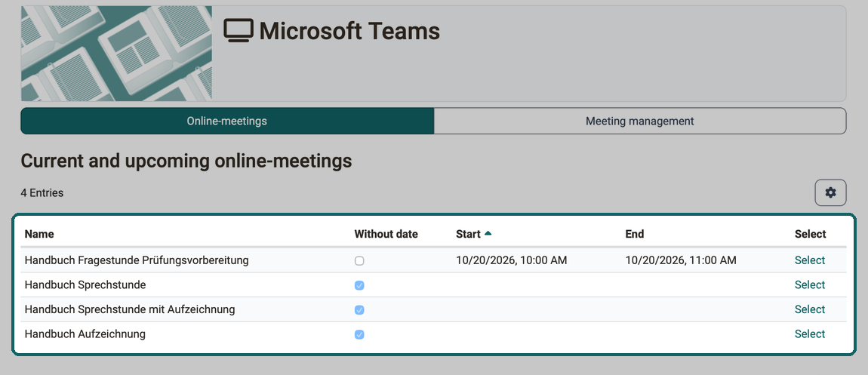Screen dimensions: 868x375
Task: Uncheck Without date for Sprechstunde mit Aufzeichnung
Action: click(x=359, y=310)
